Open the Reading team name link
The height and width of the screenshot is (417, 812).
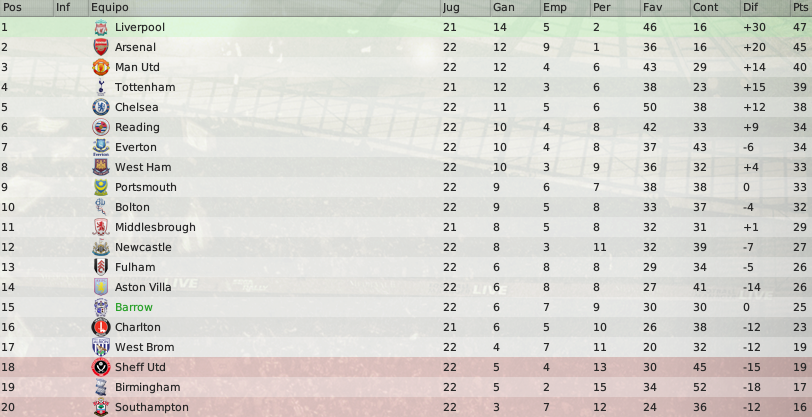pos(137,127)
